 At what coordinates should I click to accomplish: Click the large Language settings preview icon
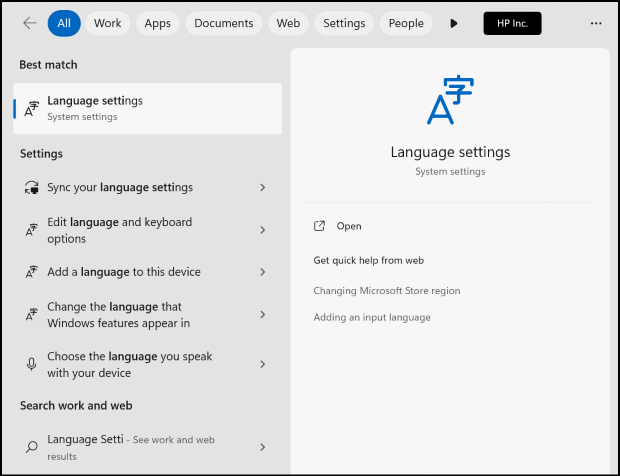coord(449,99)
